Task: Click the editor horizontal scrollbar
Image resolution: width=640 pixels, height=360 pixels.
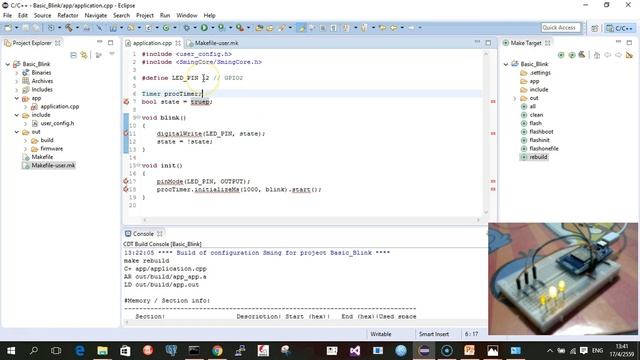Action: 311,220
